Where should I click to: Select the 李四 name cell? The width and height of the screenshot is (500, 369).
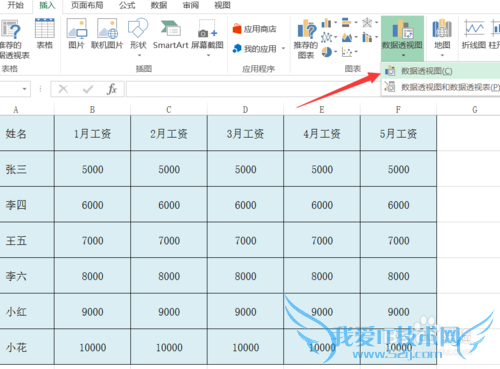27,205
